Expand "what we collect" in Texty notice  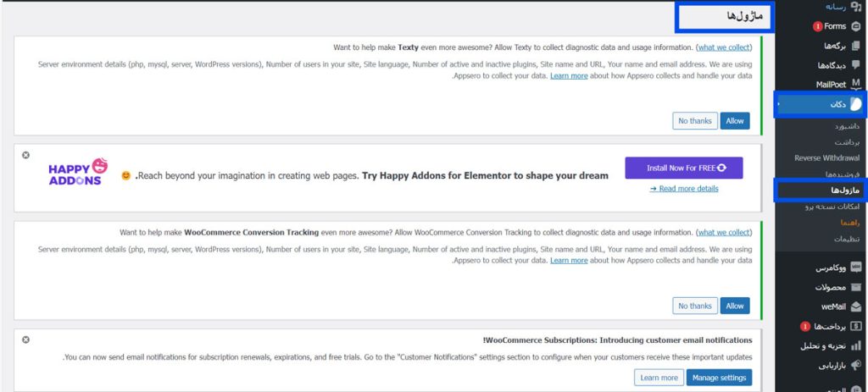click(723, 47)
